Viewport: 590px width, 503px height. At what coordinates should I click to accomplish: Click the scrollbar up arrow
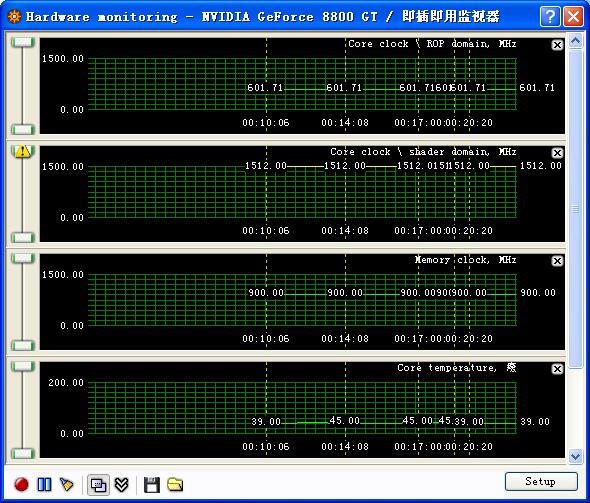click(x=575, y=40)
